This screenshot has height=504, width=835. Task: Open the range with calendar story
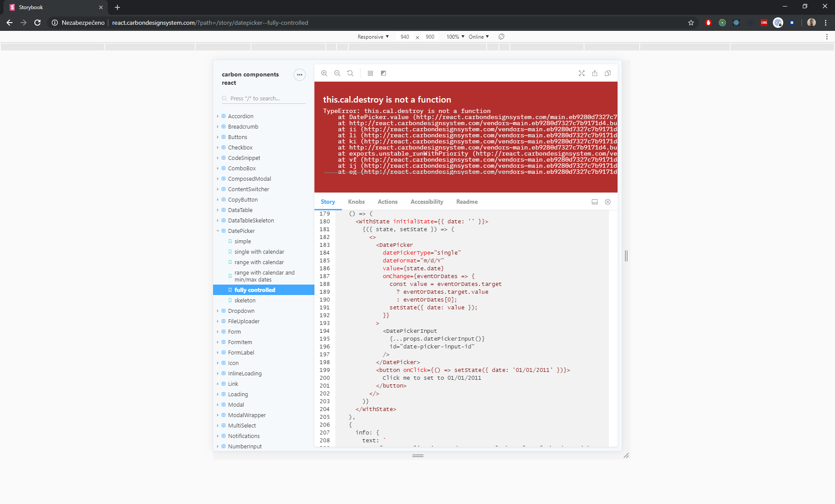pyautogui.click(x=259, y=262)
